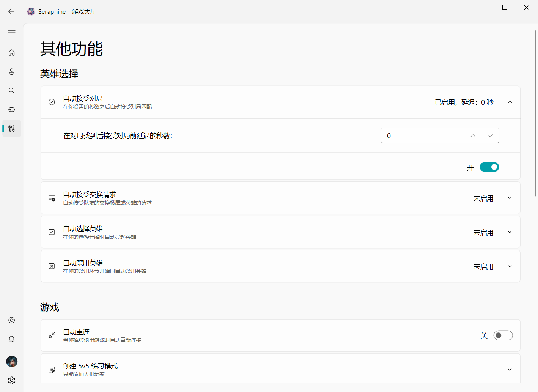538x392 pixels.
Task: Open the gamepad game tools icon
Action: click(11, 109)
